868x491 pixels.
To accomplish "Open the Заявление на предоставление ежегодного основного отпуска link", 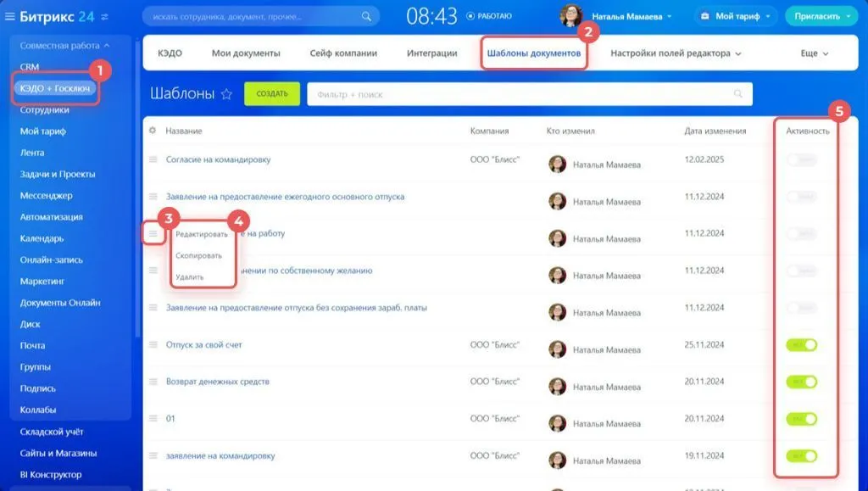I will coord(285,197).
